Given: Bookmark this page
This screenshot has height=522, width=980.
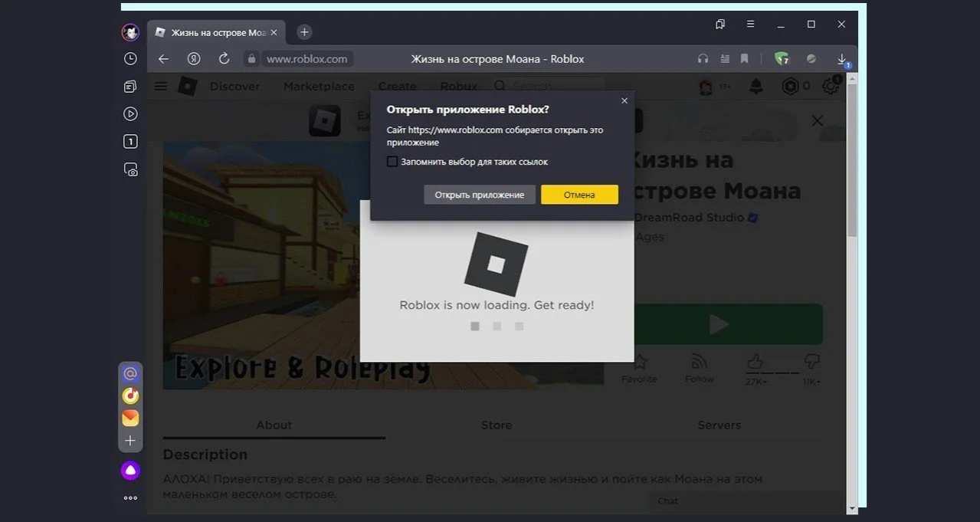Looking at the screenshot, I should [x=744, y=59].
